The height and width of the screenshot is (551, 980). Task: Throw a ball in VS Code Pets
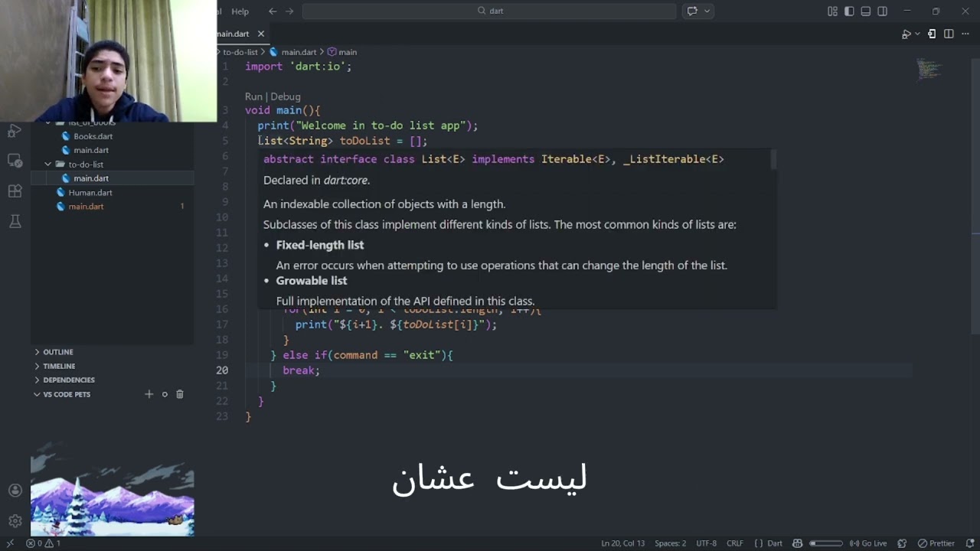tap(165, 394)
